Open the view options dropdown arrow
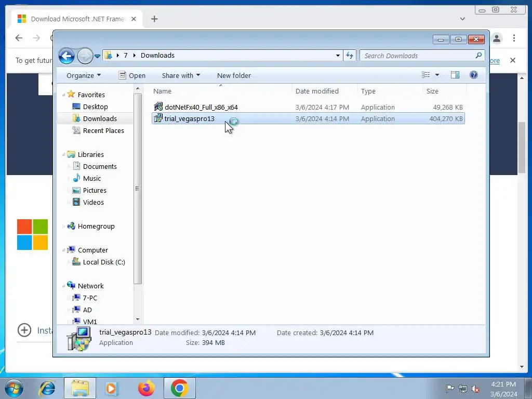 (x=437, y=75)
